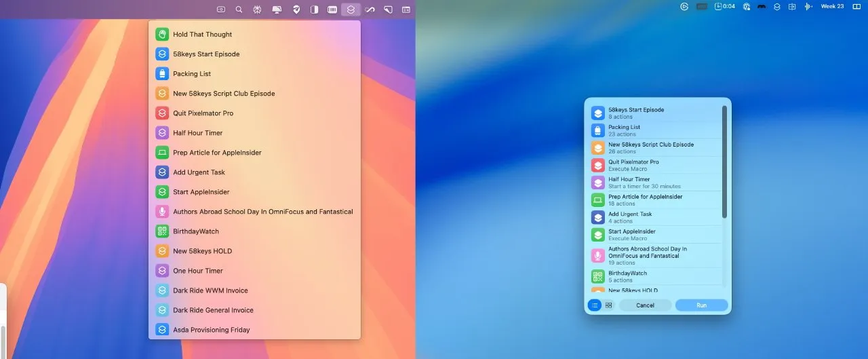
Task: Click the Hold That Thought shortcut icon
Action: tap(161, 35)
